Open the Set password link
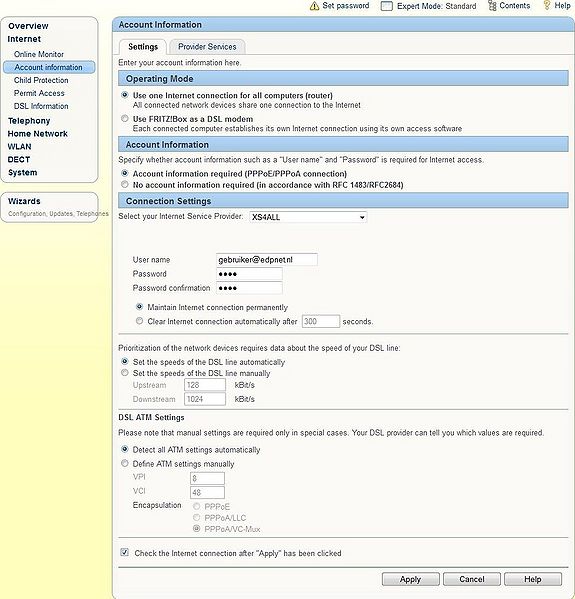The image size is (575, 599). [x=346, y=6]
